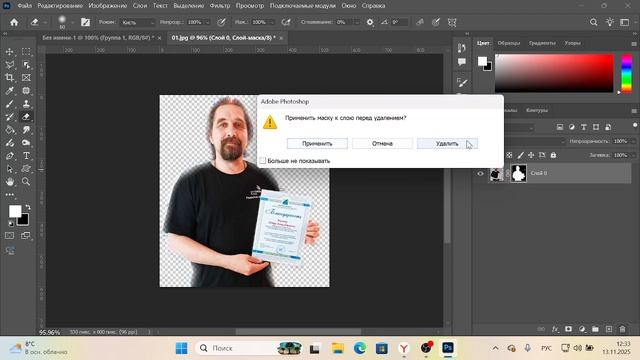This screenshot has width=640, height=360.
Task: Select the Dodge tool
Action: pos(26,143)
